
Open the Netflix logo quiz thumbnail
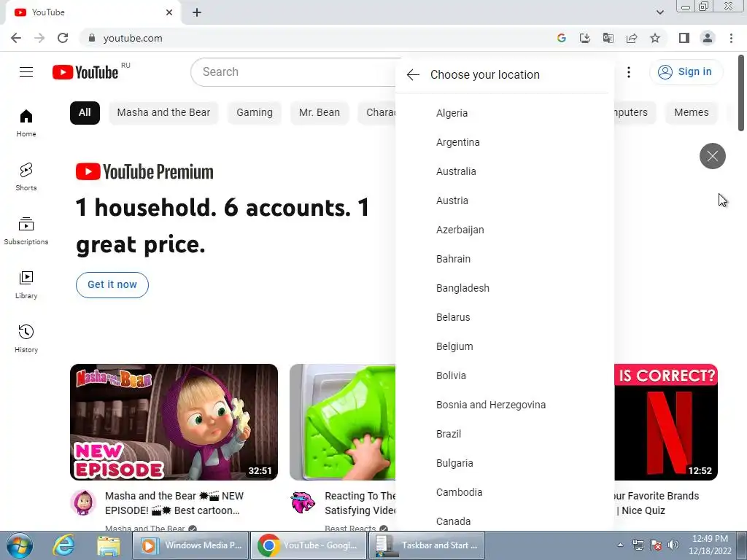(x=666, y=422)
